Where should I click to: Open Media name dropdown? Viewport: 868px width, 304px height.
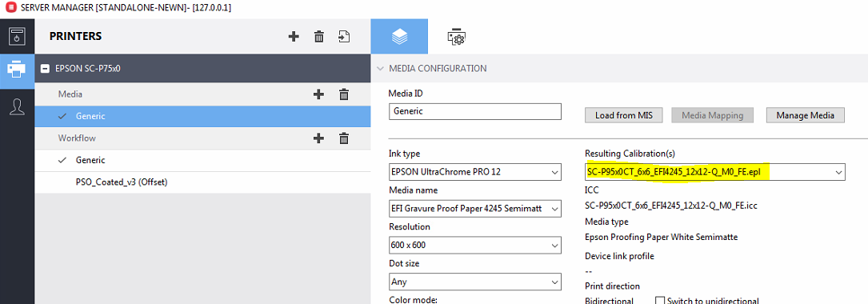[x=475, y=209]
